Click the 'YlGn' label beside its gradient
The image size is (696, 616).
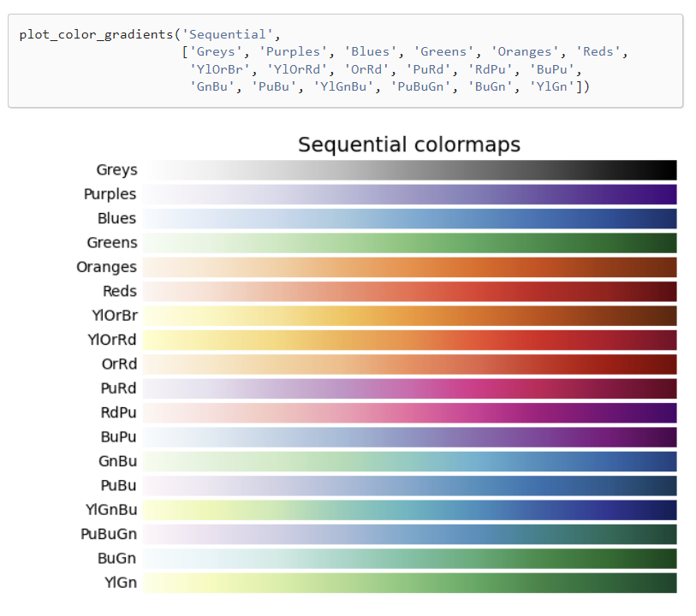[x=121, y=583]
